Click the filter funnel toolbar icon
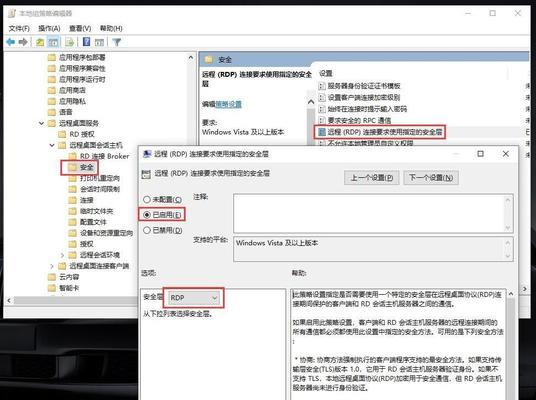The height and width of the screenshot is (400, 536). 117,42
